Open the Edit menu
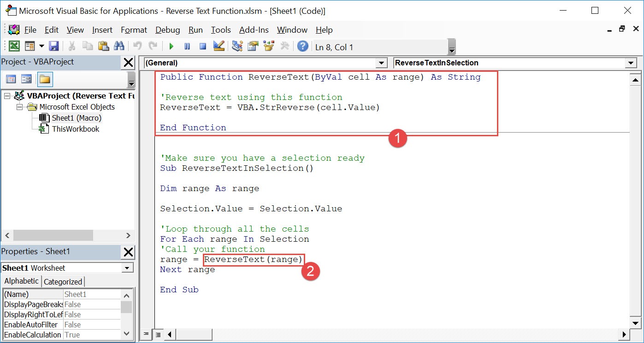The width and height of the screenshot is (644, 343). pyautogui.click(x=52, y=30)
